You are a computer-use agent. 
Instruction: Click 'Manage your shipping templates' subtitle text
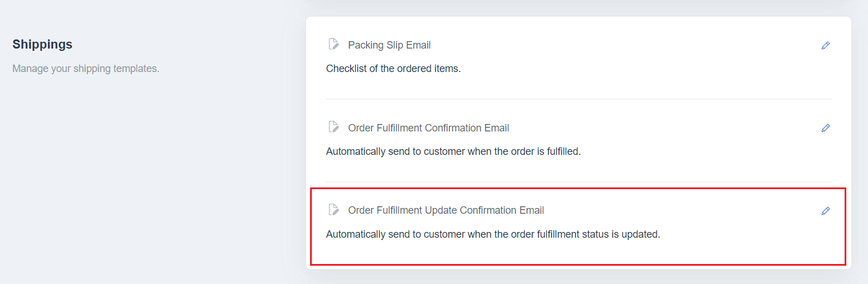(x=86, y=69)
